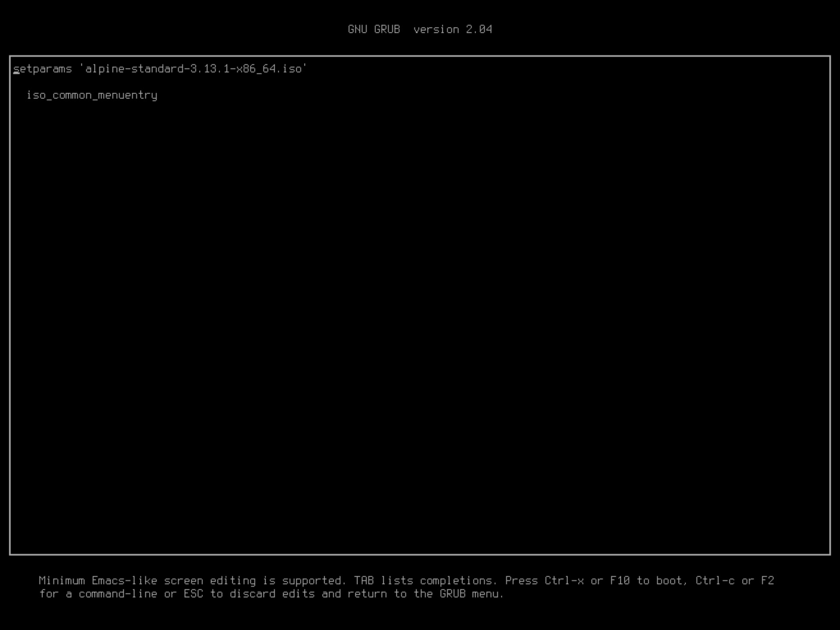The height and width of the screenshot is (630, 840).
Task: Click 'Minimum Emacs-like screen editing' help line
Action: (x=406, y=581)
